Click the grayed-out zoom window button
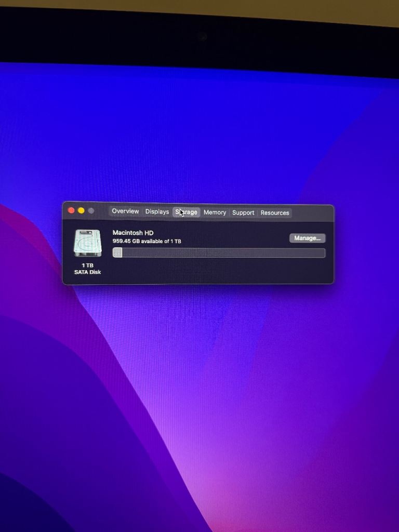The image size is (399, 532). 91,210
